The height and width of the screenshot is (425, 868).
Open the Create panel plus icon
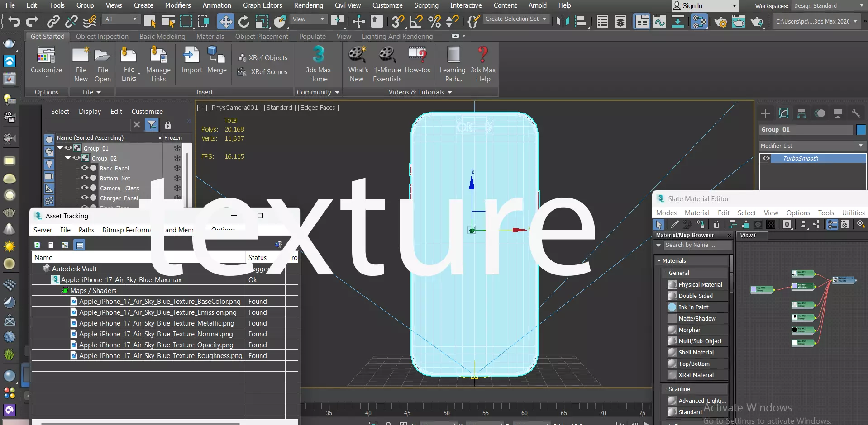765,113
